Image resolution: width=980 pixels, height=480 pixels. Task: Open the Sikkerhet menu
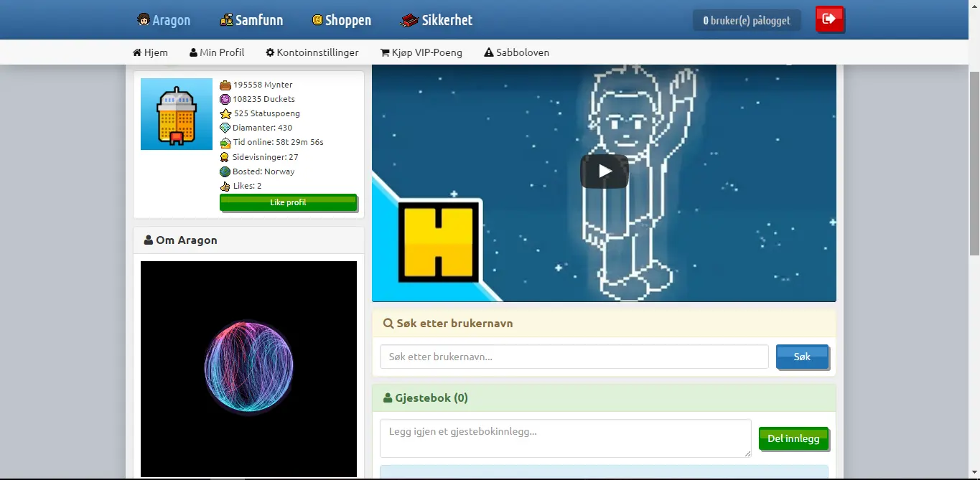[437, 20]
